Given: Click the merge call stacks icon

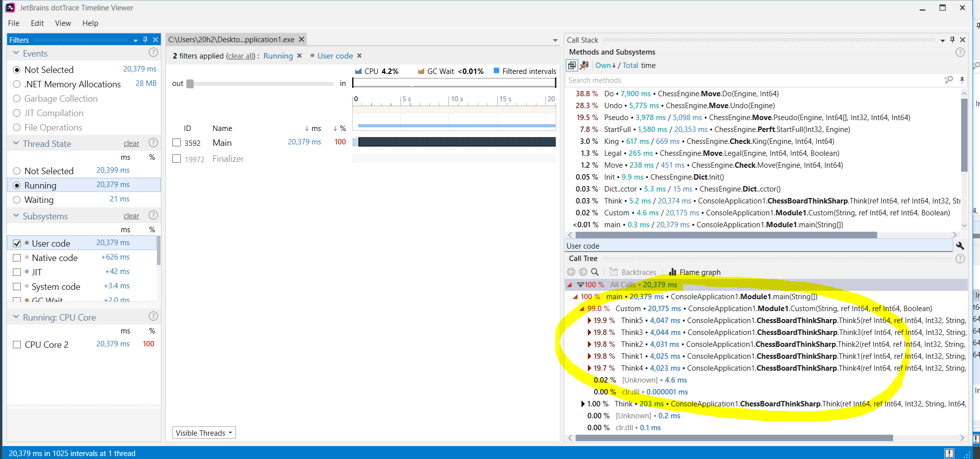Looking at the screenshot, I should click(572, 66).
